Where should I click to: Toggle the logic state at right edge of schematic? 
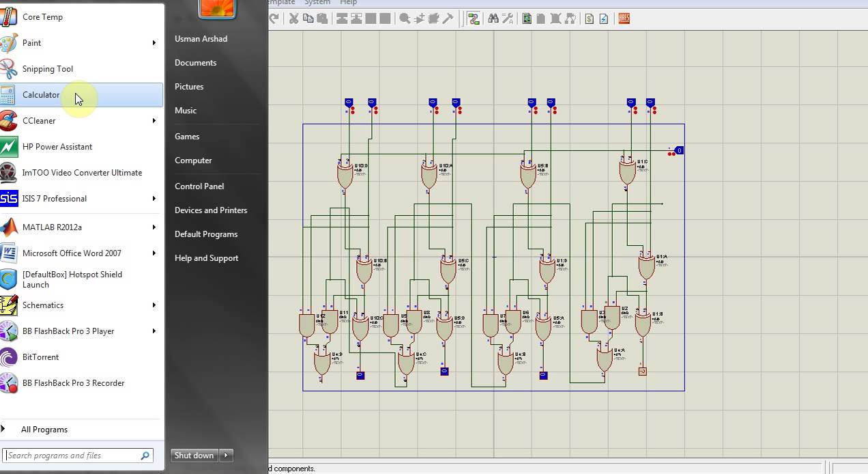pos(678,150)
